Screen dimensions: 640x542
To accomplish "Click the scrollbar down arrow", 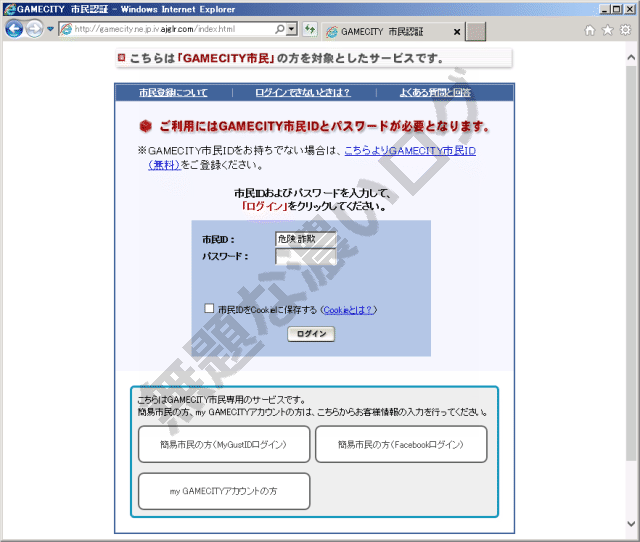I will [631, 523].
